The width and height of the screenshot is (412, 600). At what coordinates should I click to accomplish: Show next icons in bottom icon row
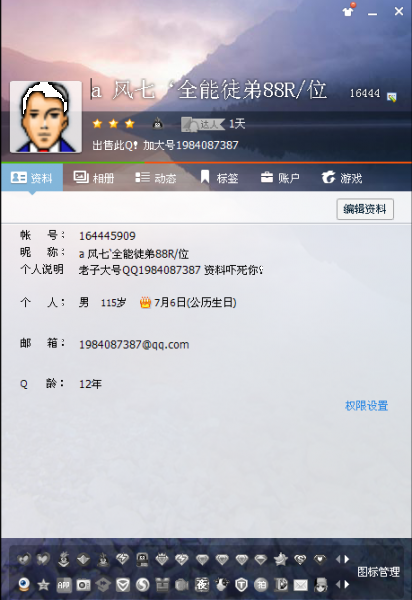click(347, 584)
